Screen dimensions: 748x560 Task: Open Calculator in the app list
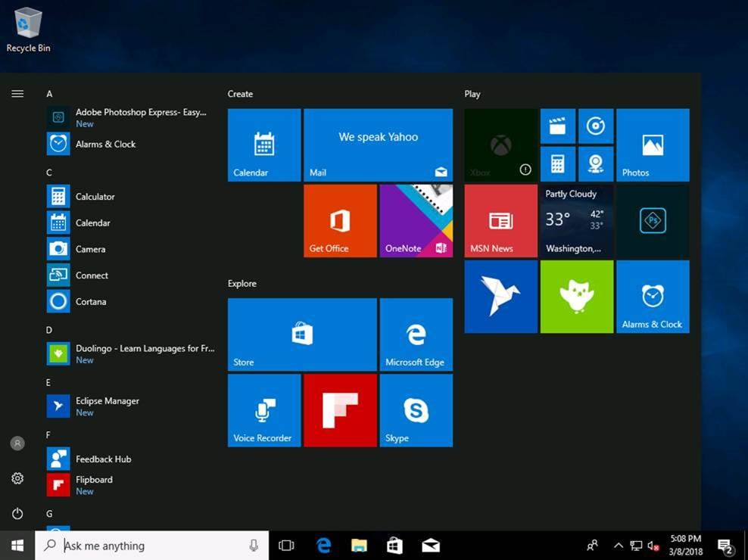tap(132, 197)
